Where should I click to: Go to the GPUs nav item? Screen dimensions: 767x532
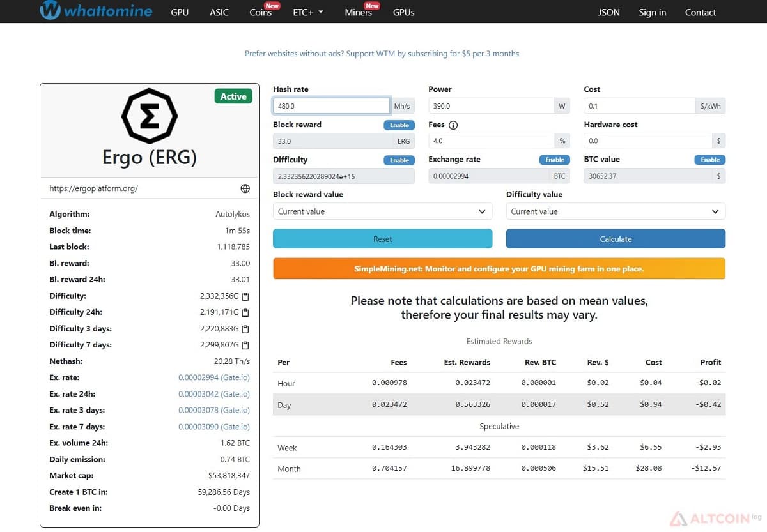click(404, 12)
